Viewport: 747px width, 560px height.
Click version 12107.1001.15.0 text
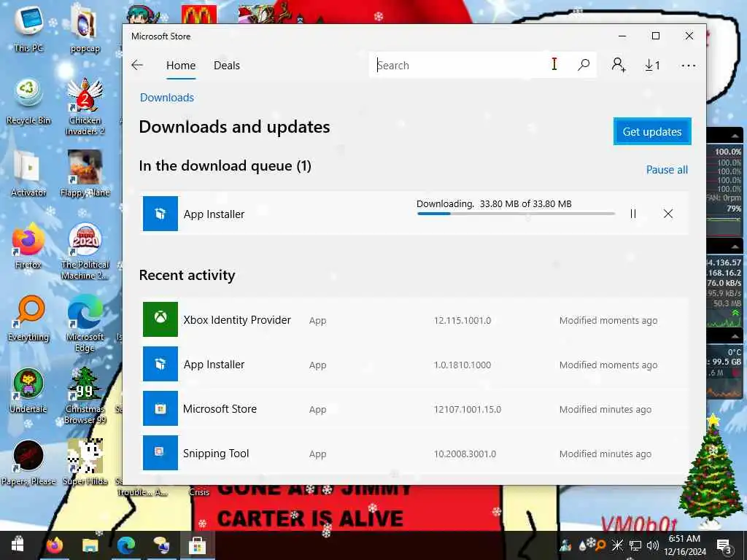[x=468, y=410]
